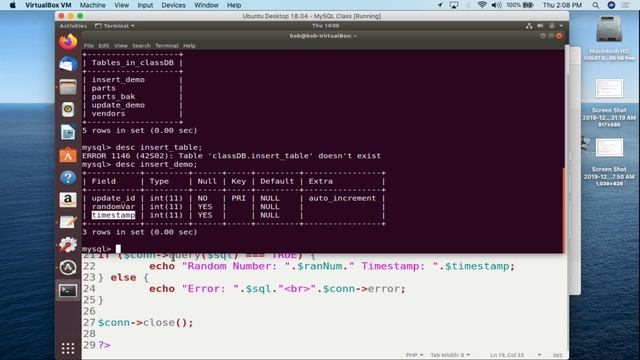Click the Amazon dock icon
Image resolution: width=640 pixels, height=360 pixels.
point(68,200)
